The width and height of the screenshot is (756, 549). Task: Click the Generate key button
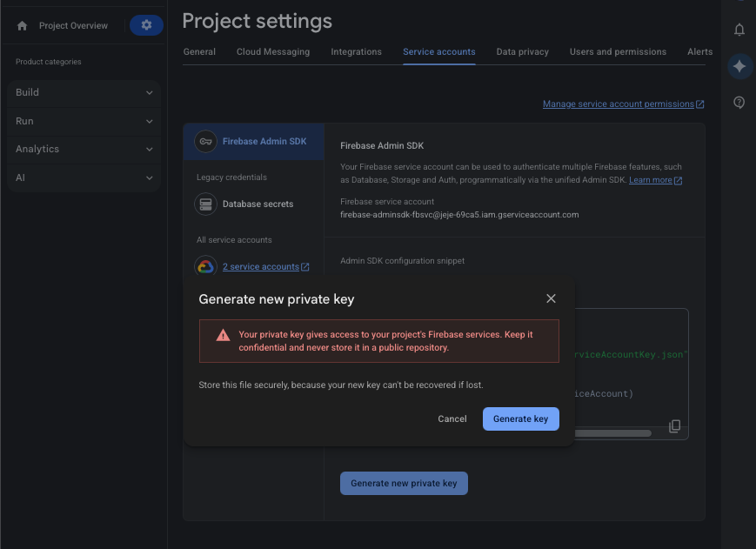[520, 418]
